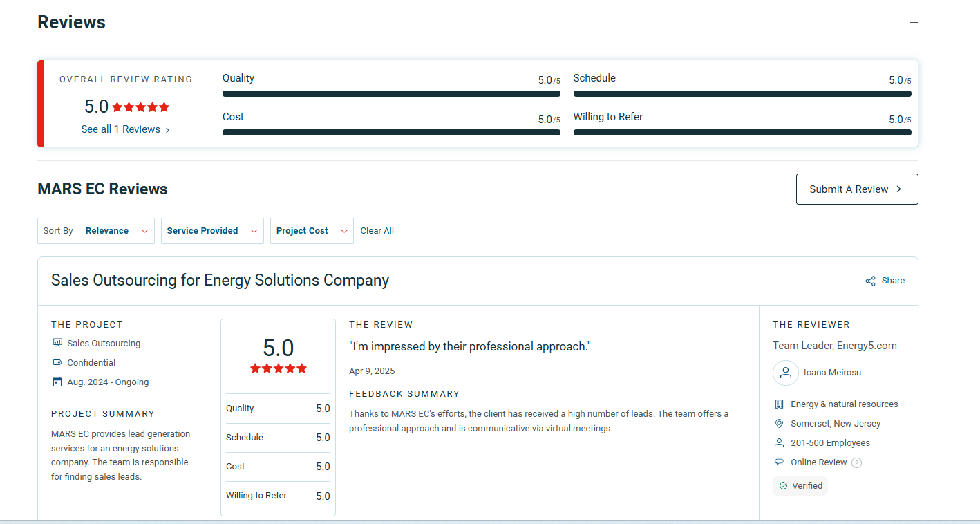Viewport: 980px width, 524px height.
Task: Click the Aug. 2024 - Ongoing text
Action: click(x=108, y=382)
